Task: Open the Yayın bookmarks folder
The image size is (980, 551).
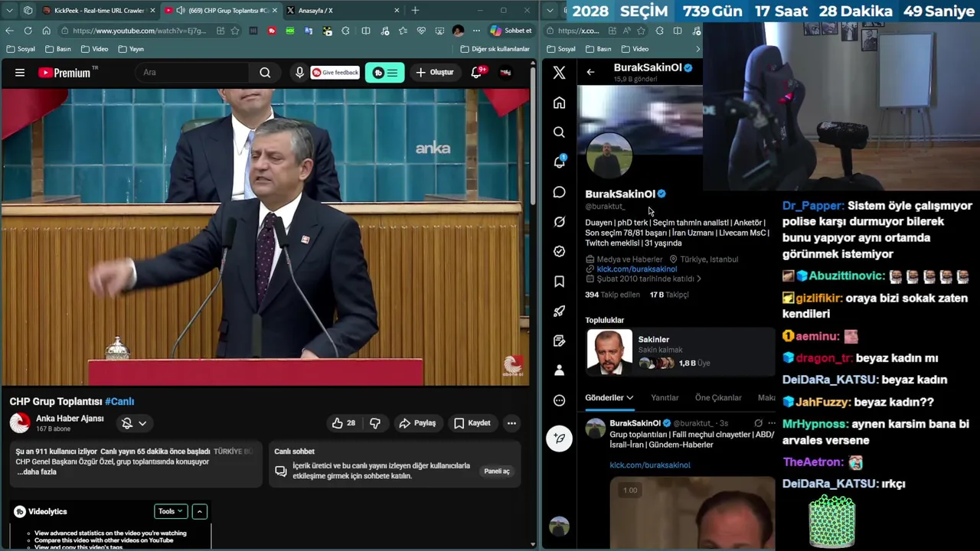Action: (131, 49)
